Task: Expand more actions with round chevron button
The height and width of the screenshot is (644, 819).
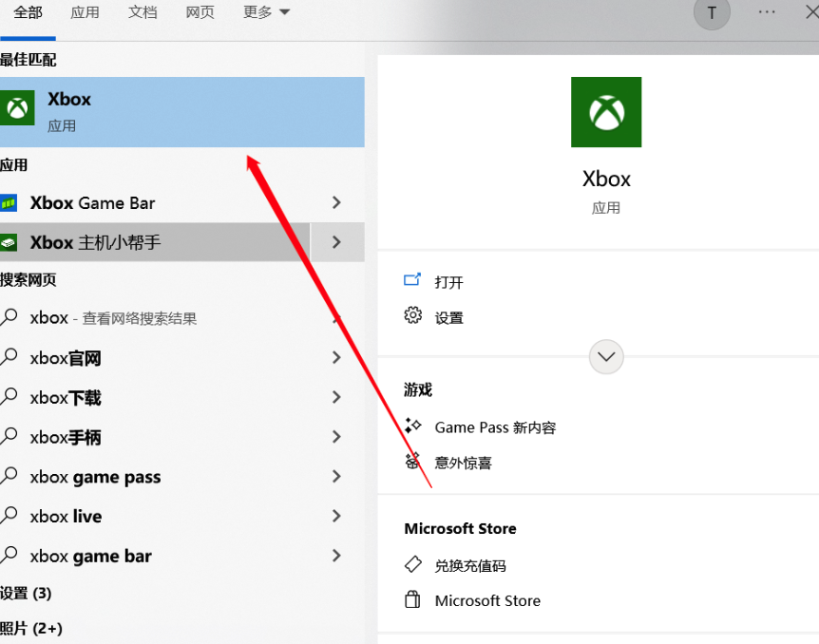Action: coord(606,357)
